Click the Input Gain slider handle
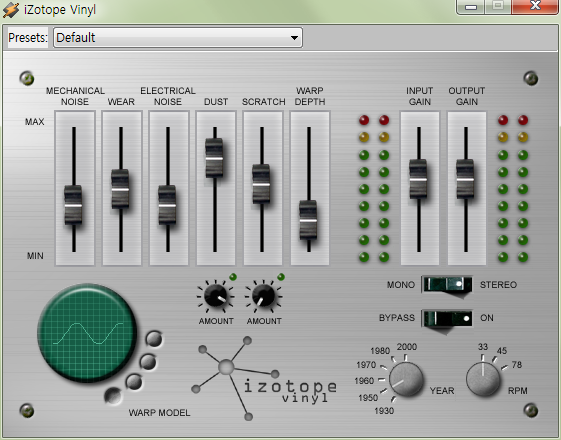The height and width of the screenshot is (440, 561). tap(418, 179)
